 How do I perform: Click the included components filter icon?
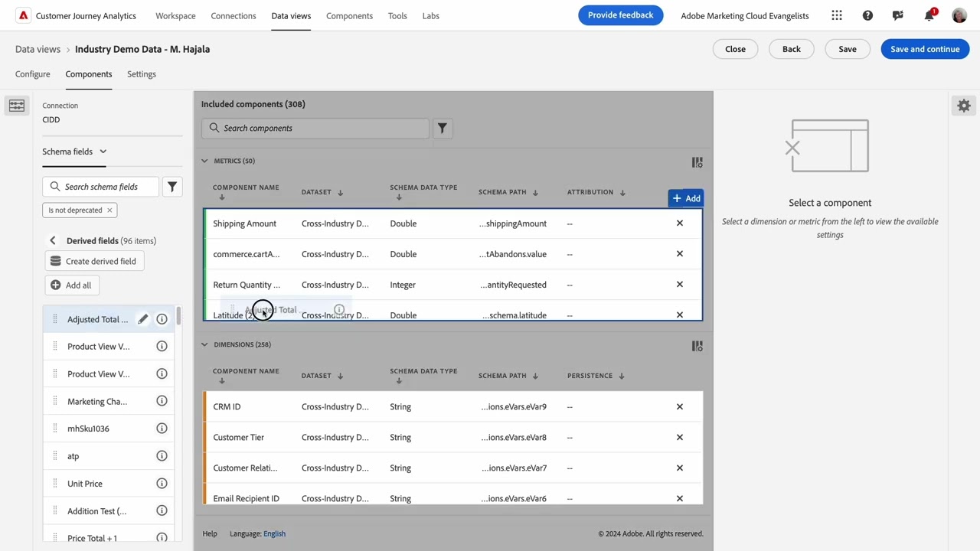pyautogui.click(x=442, y=129)
